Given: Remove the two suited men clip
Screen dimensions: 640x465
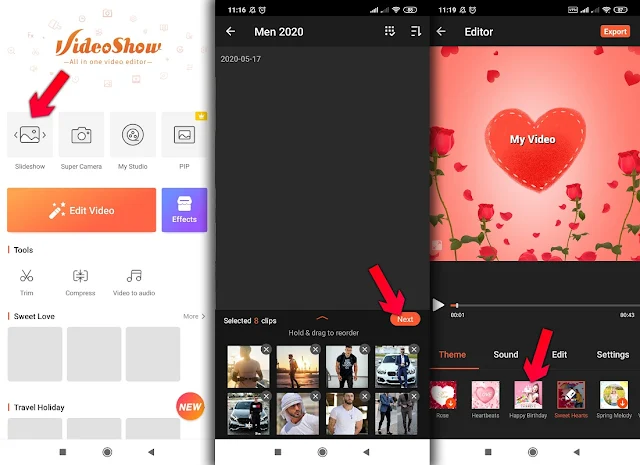Looking at the screenshot, I should (414, 396).
